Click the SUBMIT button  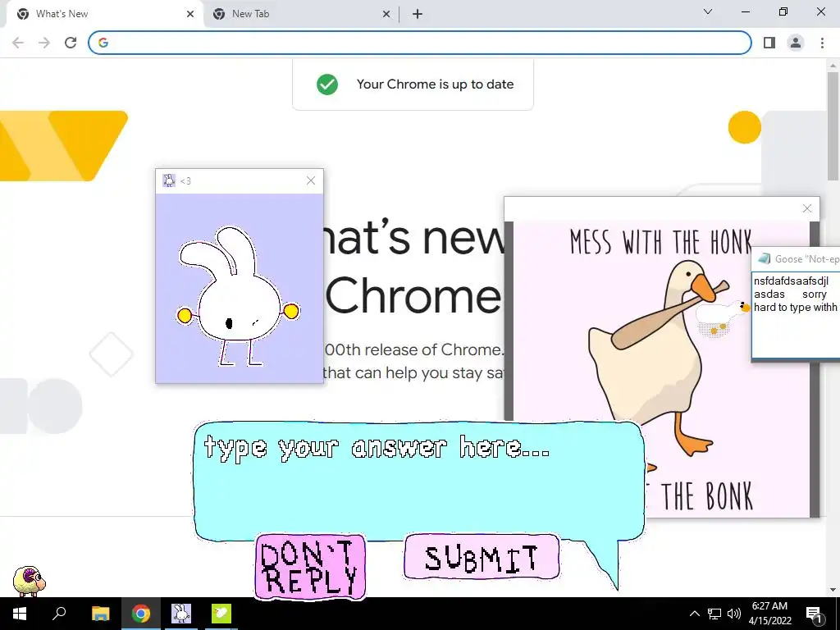pos(482,557)
